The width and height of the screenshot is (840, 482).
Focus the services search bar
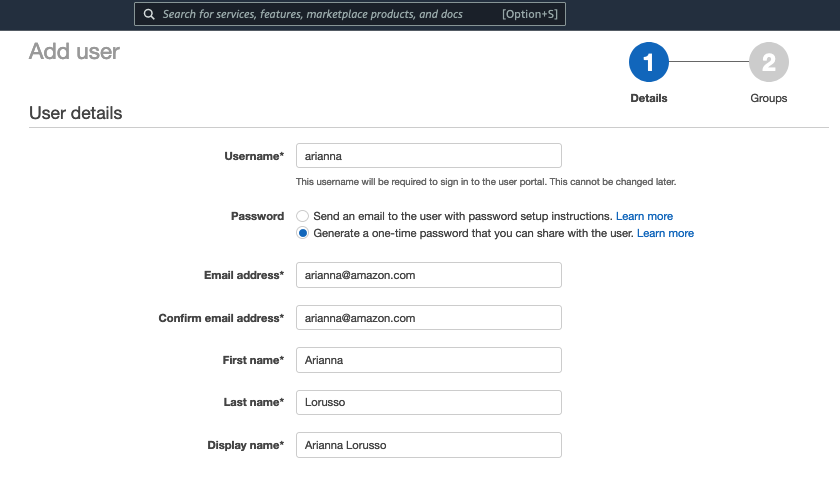pos(330,14)
